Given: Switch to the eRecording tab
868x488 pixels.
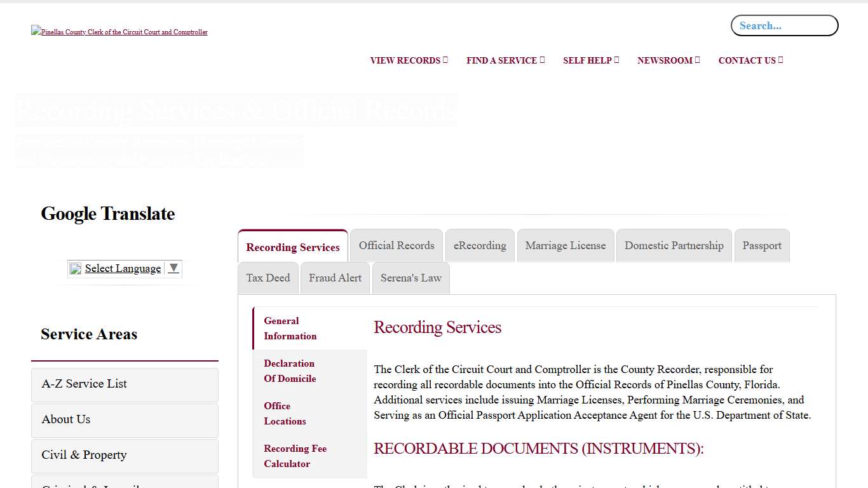Looking at the screenshot, I should (480, 246).
